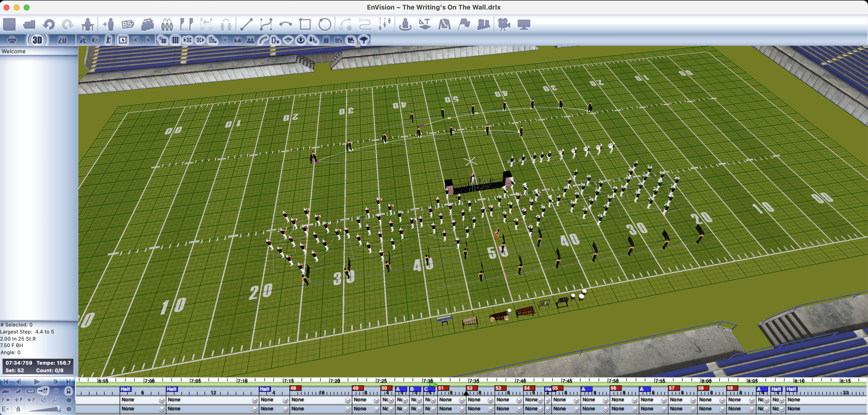Open the B5 label tool
The image size is (868, 415).
[x=128, y=25]
